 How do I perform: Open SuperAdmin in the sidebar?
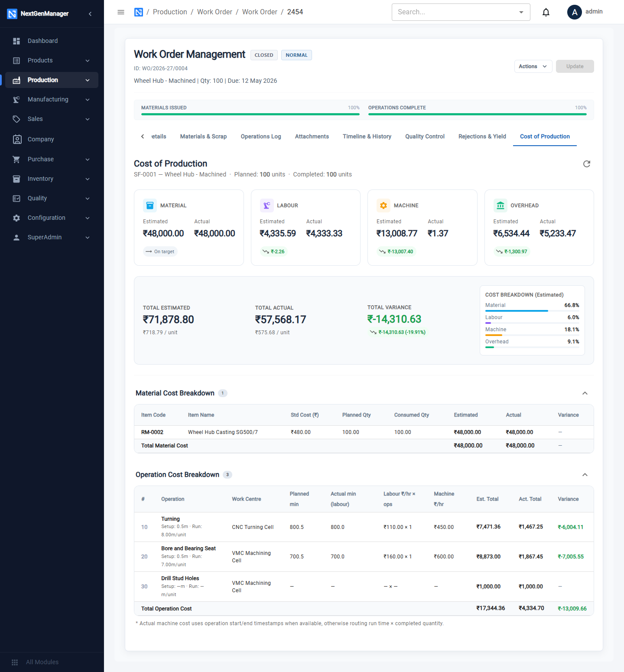point(52,237)
